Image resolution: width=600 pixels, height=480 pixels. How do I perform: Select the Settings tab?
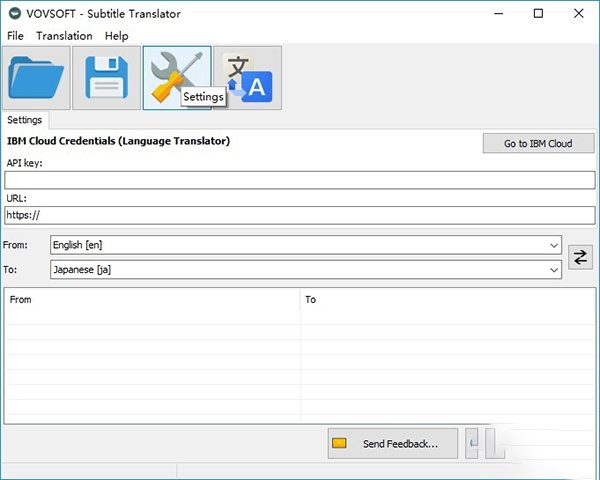click(25, 120)
